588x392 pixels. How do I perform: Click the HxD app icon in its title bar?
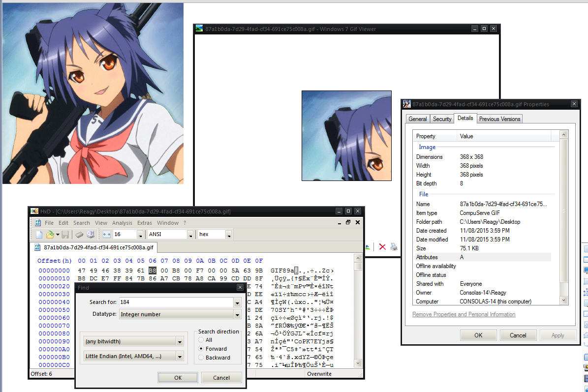point(34,211)
